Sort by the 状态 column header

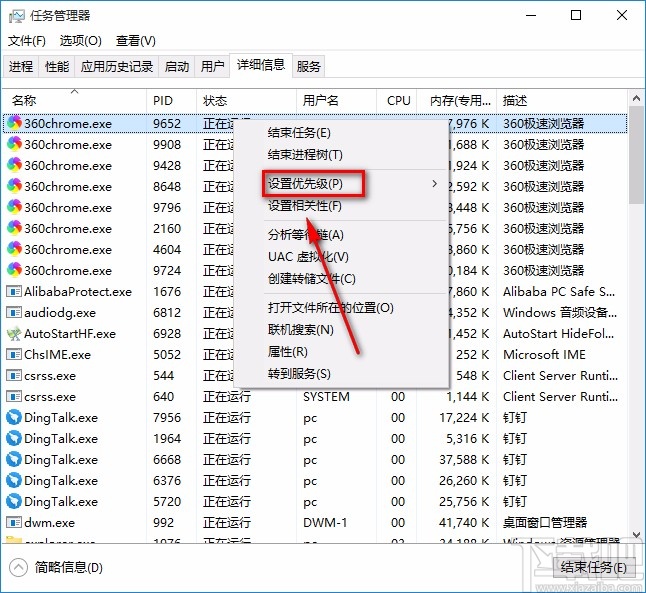[x=246, y=100]
